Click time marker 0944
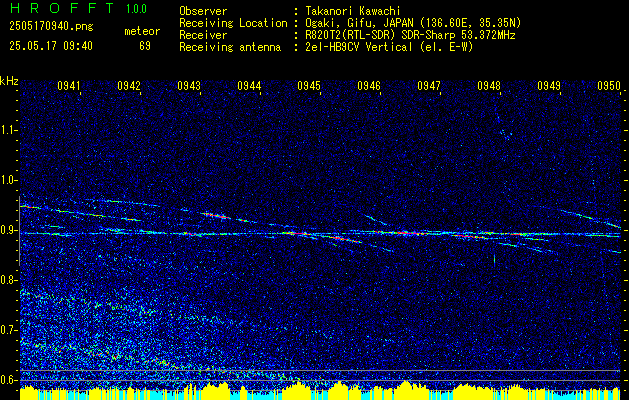Image resolution: width=629 pixels, height=400 pixels. 249,86
